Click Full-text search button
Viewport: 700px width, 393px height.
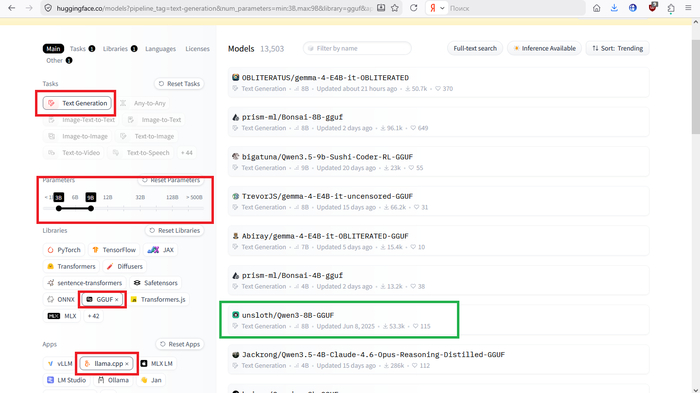[x=475, y=48]
